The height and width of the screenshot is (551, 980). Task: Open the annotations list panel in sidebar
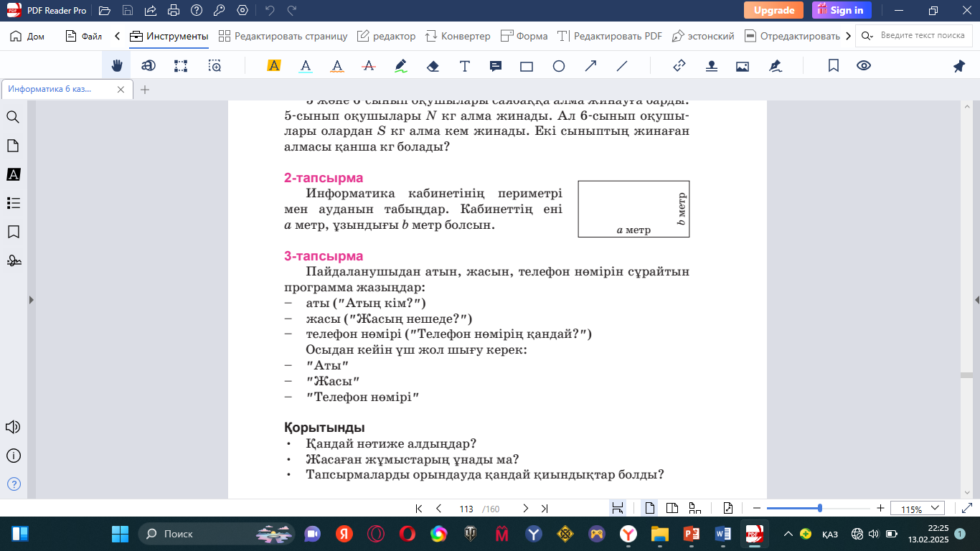tap(13, 174)
